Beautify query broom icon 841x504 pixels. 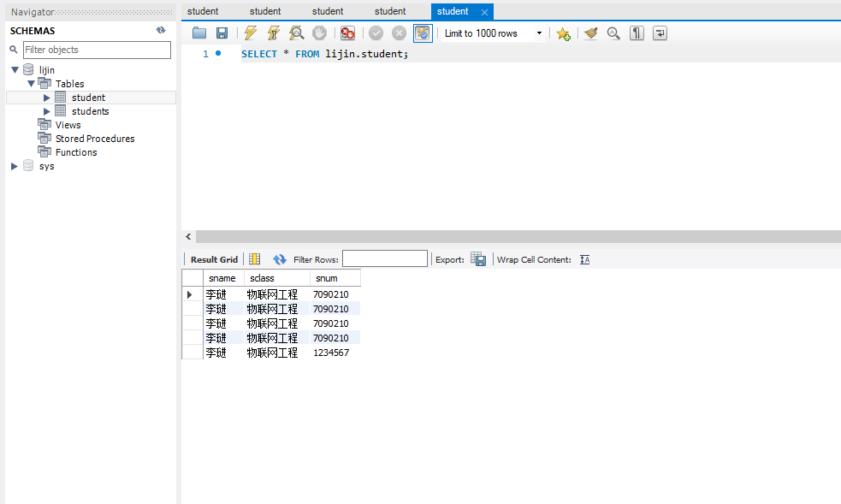pos(591,33)
